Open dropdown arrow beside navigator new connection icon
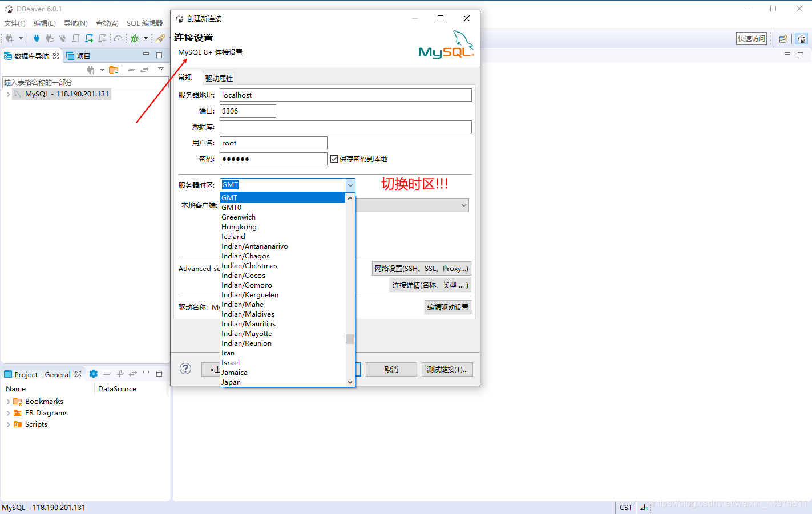 (x=102, y=70)
